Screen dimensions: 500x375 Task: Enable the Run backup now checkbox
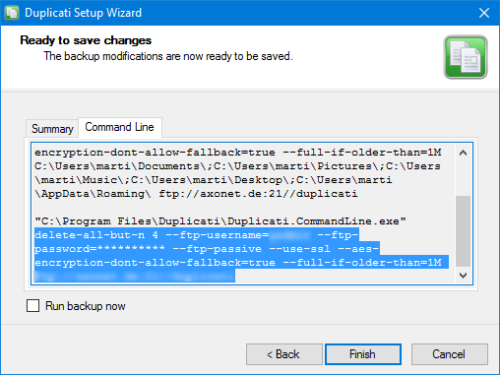click(33, 305)
